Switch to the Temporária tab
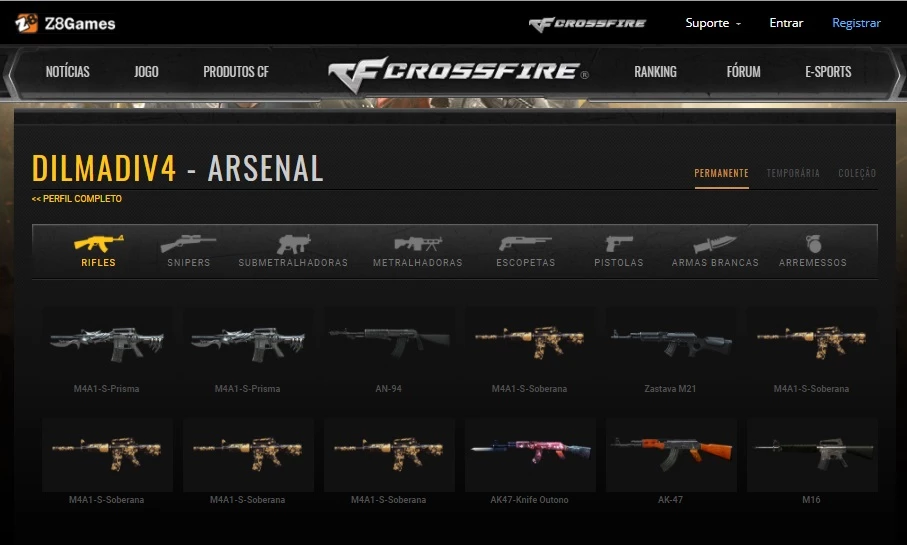The height and width of the screenshot is (546, 907). pos(793,173)
